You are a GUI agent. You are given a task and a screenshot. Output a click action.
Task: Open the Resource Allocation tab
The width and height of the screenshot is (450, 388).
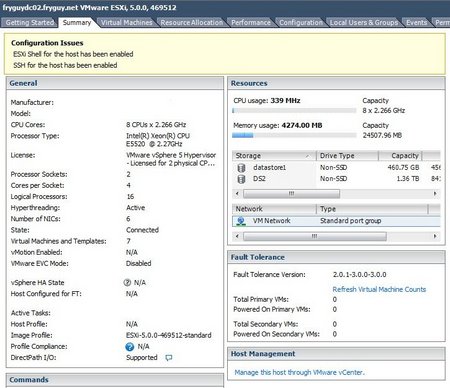click(x=192, y=22)
